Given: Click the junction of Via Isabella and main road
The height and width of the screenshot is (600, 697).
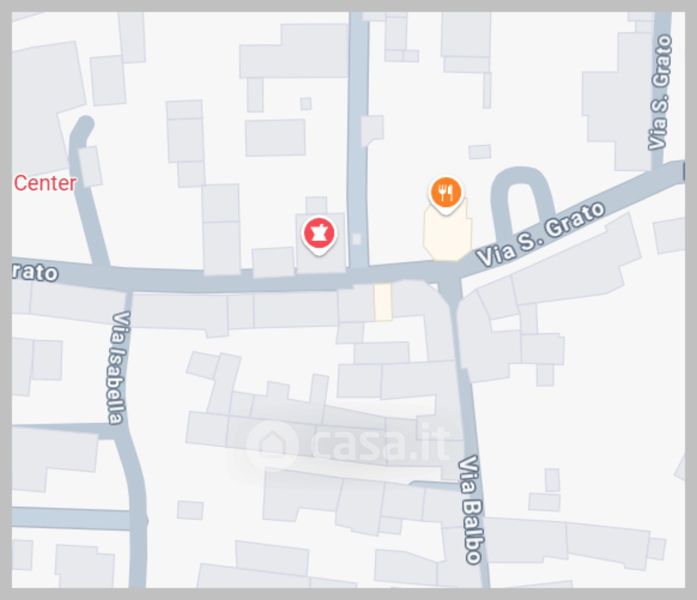Looking at the screenshot, I should 128,283.
